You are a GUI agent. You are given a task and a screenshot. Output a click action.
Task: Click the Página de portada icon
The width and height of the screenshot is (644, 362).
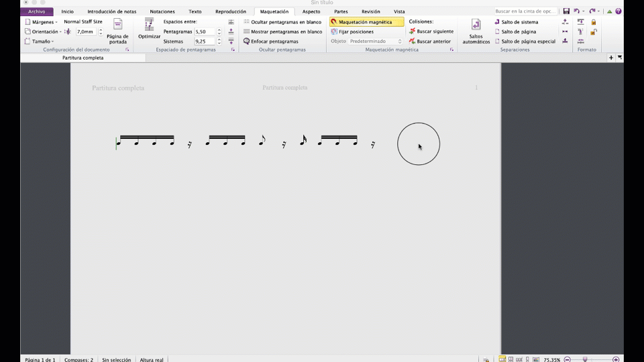click(x=118, y=24)
